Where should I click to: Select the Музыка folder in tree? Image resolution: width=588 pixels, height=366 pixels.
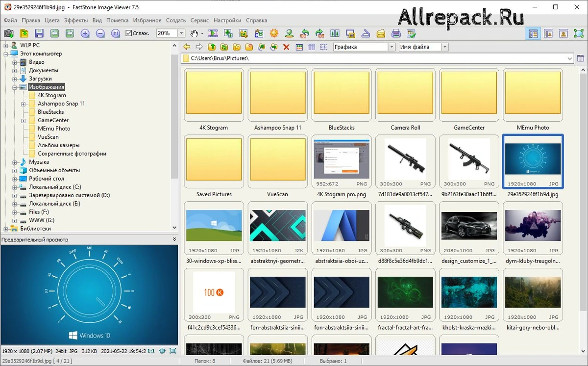coord(39,162)
